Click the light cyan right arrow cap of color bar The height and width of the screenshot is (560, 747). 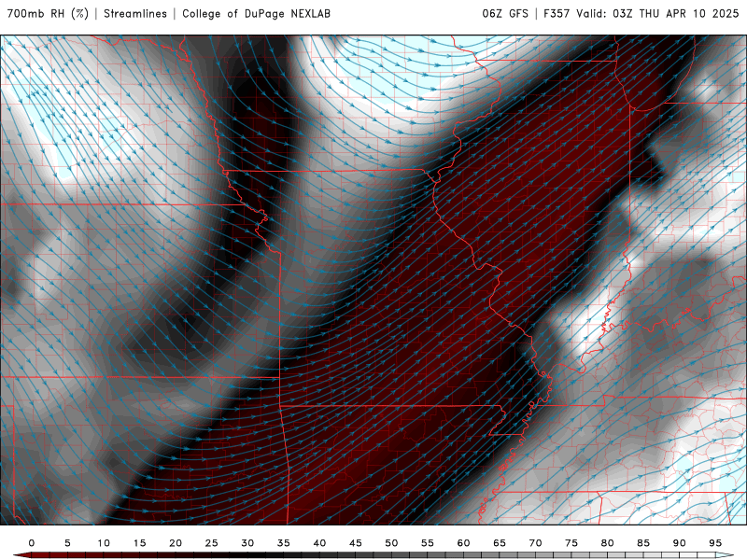(x=725, y=555)
